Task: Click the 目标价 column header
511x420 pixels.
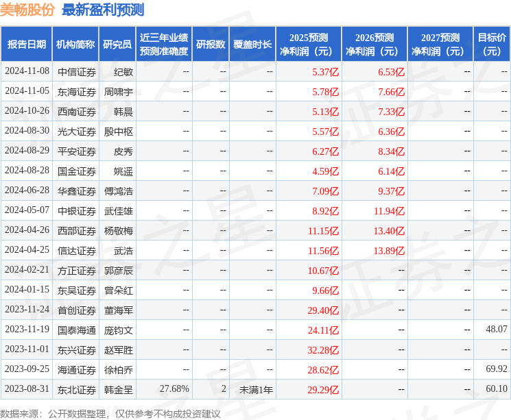Action: [492, 44]
